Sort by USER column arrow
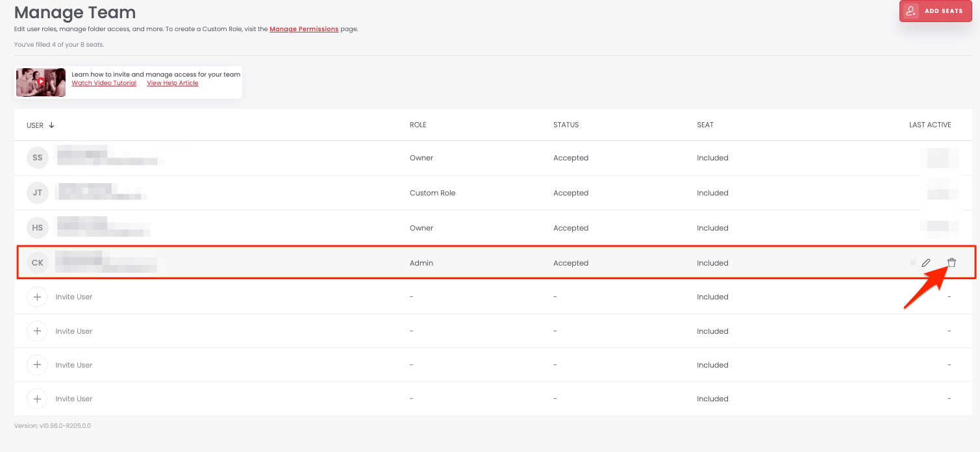The width and height of the screenshot is (980, 452). point(52,125)
